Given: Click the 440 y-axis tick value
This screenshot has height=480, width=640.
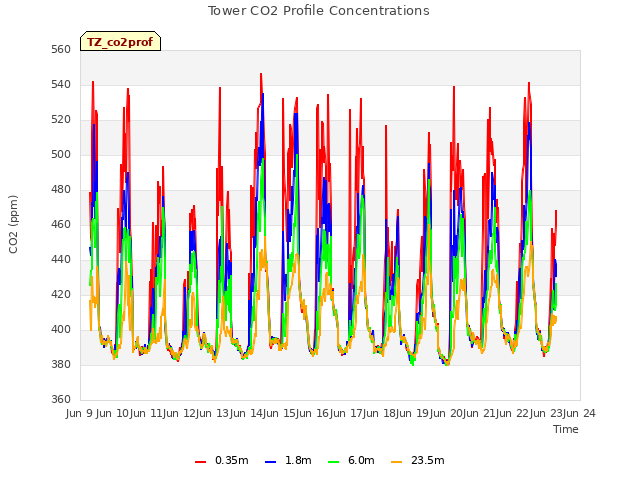Looking at the screenshot, I should pyautogui.click(x=61, y=260).
